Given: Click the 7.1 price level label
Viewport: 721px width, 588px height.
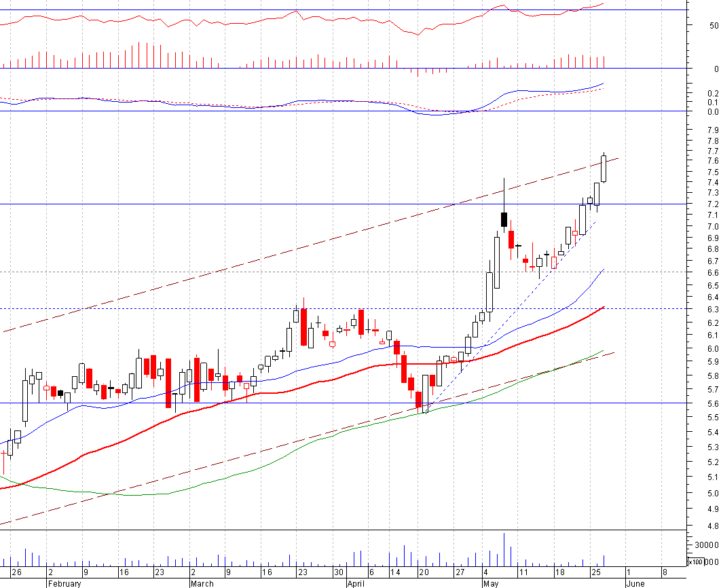Looking at the screenshot, I should click(713, 215).
